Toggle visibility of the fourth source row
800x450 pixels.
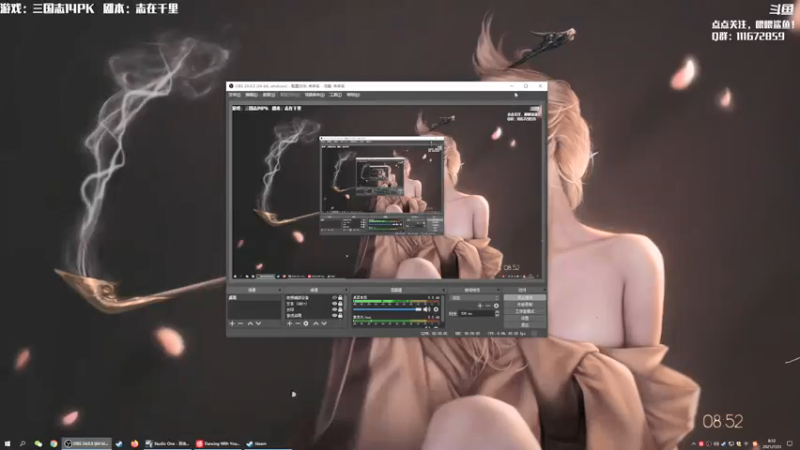(335, 316)
